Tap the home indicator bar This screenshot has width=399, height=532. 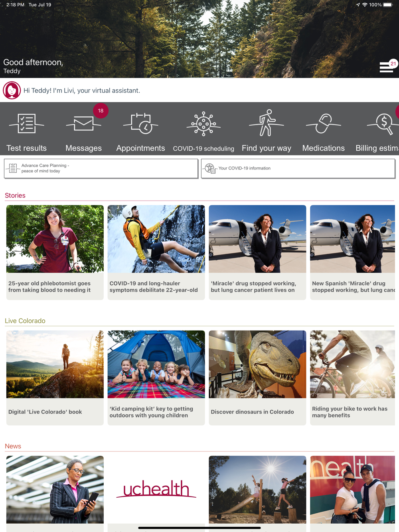click(x=199, y=528)
